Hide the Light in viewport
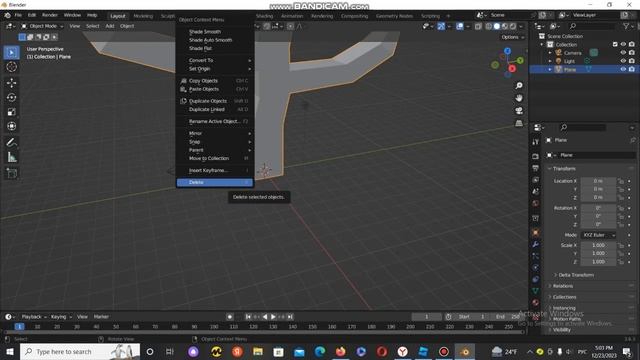Image resolution: width=640 pixels, height=360 pixels. click(x=623, y=61)
